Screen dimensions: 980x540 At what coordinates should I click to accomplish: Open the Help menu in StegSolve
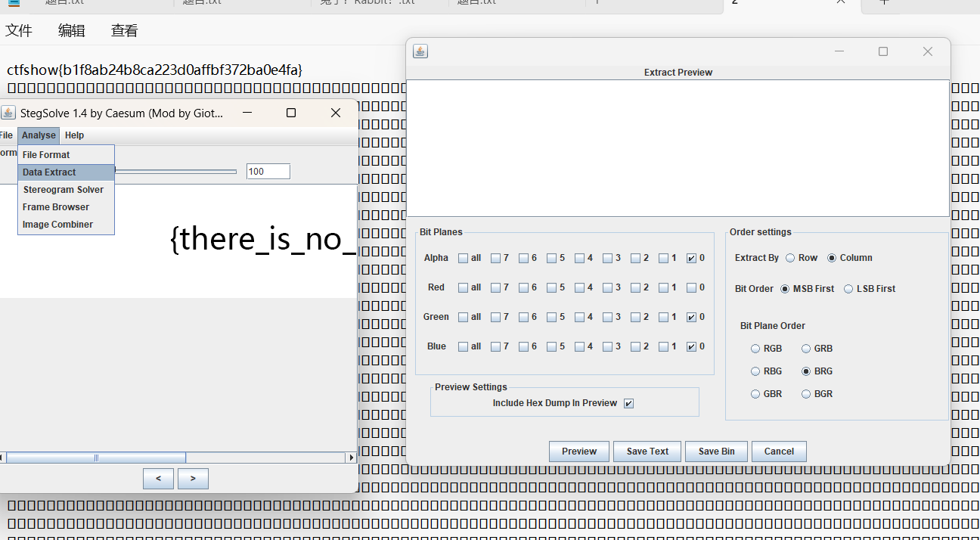tap(74, 135)
